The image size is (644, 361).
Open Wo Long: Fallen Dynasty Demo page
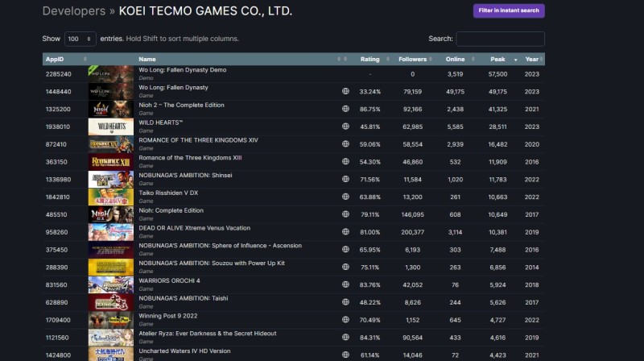click(183, 70)
